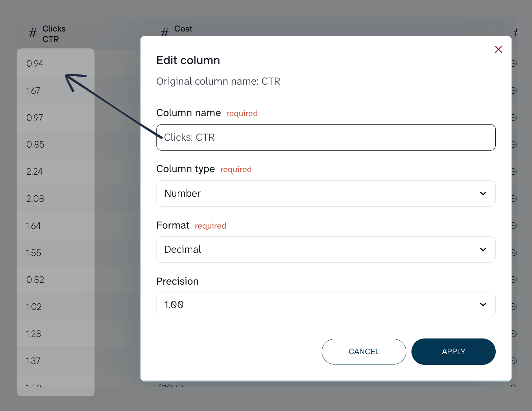This screenshot has width=532, height=411.
Task: Select the Number column type combo box
Action: [326, 193]
